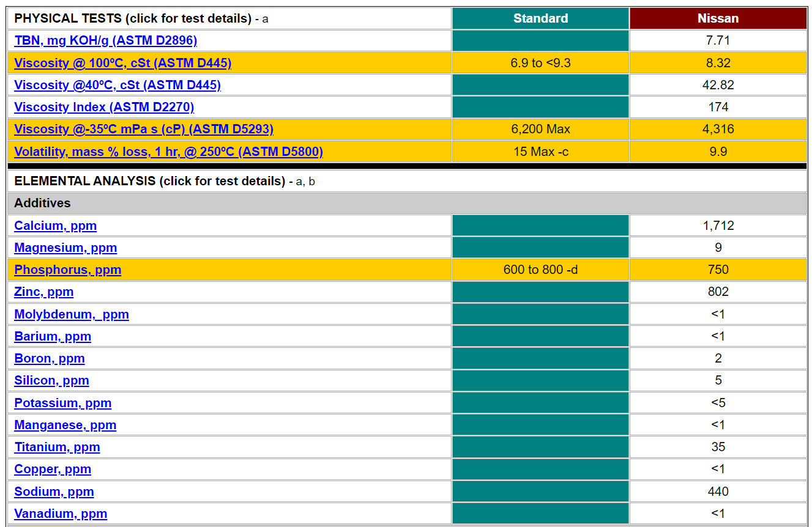Select the Zinc value 802
Screen dimensions: 812x527
(x=718, y=292)
